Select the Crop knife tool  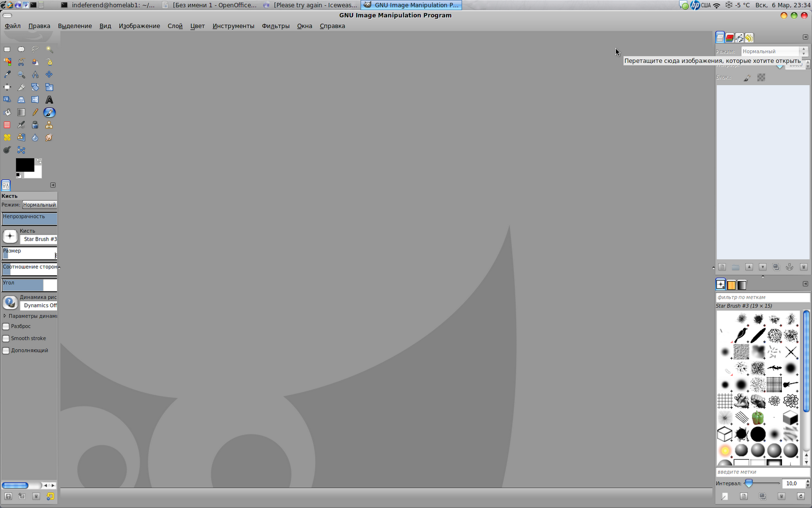pyautogui.click(x=21, y=87)
